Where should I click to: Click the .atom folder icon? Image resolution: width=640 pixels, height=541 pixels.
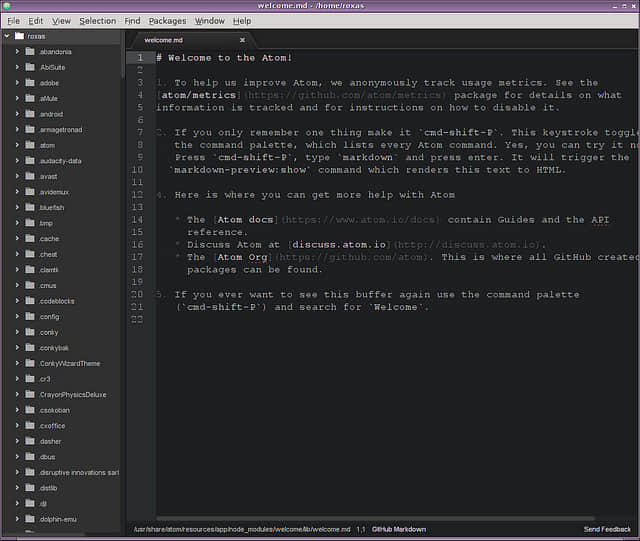tap(30, 145)
